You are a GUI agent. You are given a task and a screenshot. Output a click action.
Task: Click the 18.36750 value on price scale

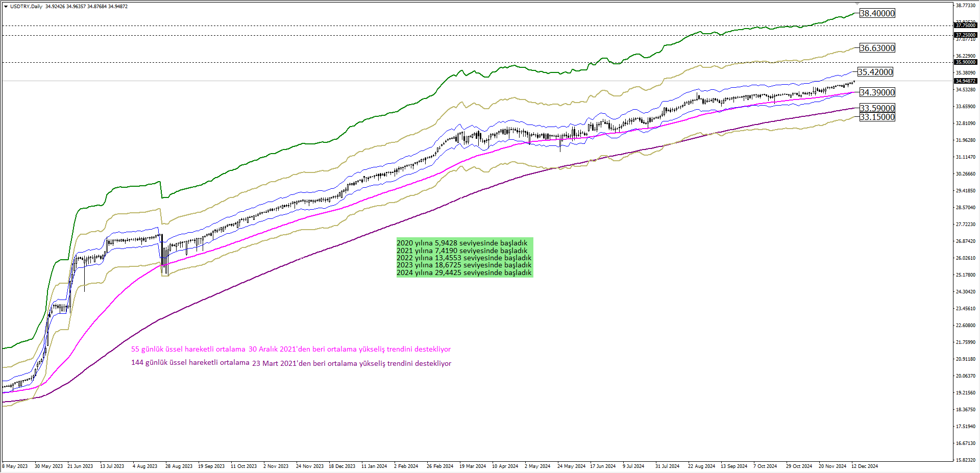click(966, 410)
